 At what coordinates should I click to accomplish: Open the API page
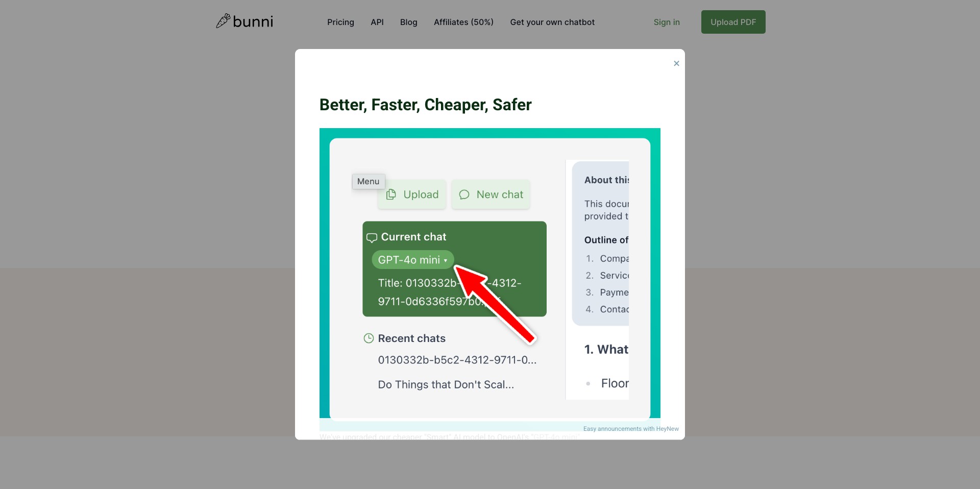(x=377, y=22)
